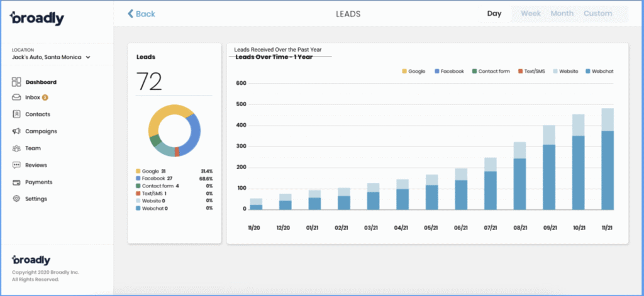The image size is (644, 296).
Task: Click the Team people icon
Action: (16, 148)
